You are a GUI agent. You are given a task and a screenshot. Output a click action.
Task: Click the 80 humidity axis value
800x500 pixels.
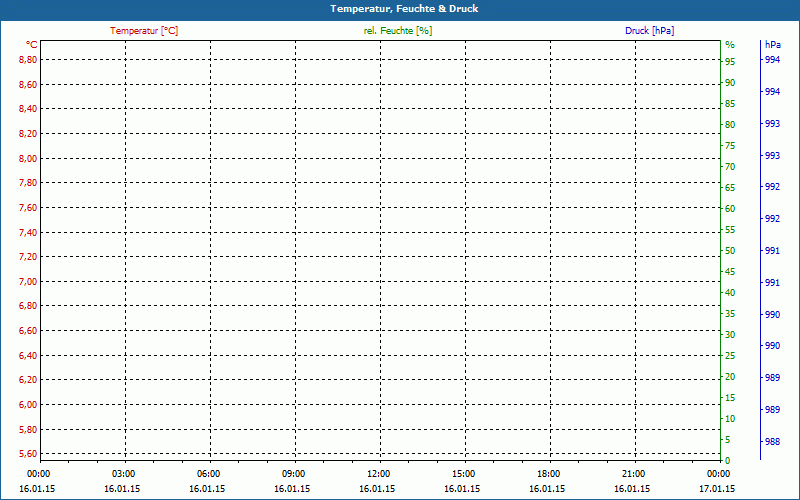(x=730, y=125)
